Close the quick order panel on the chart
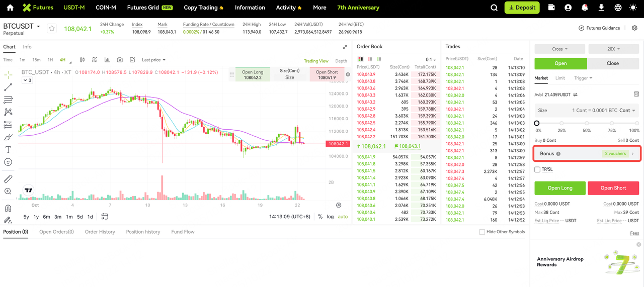This screenshot has height=287, width=644. click(x=348, y=74)
